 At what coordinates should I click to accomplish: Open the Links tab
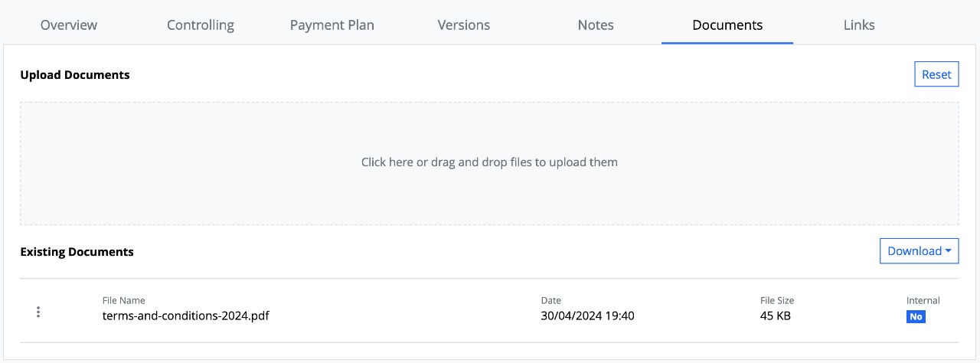(x=859, y=25)
